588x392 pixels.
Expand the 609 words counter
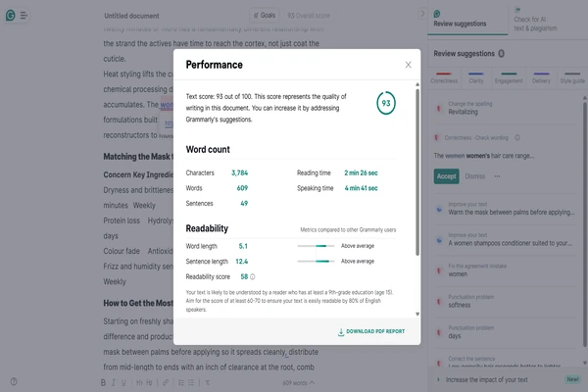[x=299, y=383]
